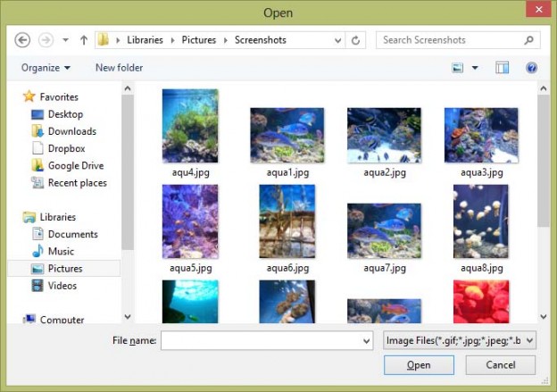
Task: Click the Libraries breadcrumb in path
Action: click(x=145, y=40)
